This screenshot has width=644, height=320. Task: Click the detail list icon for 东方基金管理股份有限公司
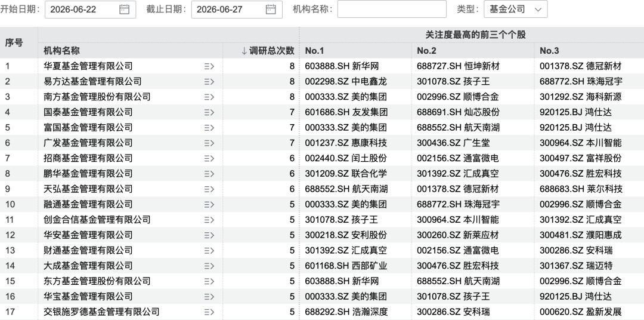[209, 281]
